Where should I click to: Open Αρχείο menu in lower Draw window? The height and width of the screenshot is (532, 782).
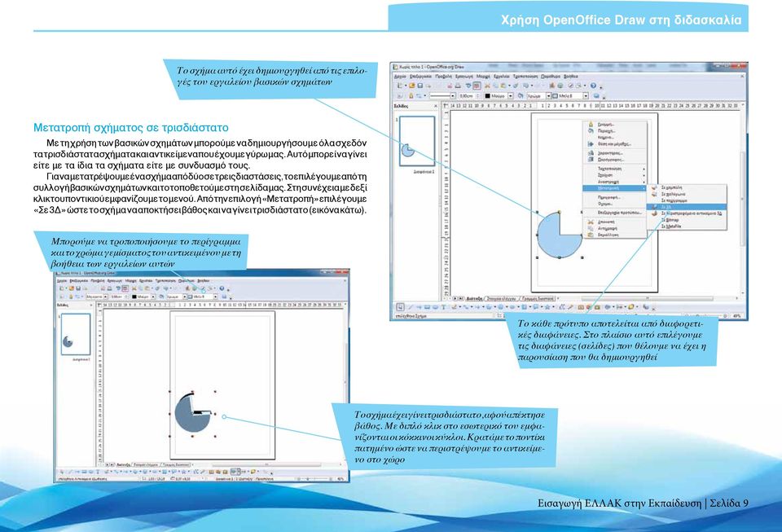tap(61, 281)
